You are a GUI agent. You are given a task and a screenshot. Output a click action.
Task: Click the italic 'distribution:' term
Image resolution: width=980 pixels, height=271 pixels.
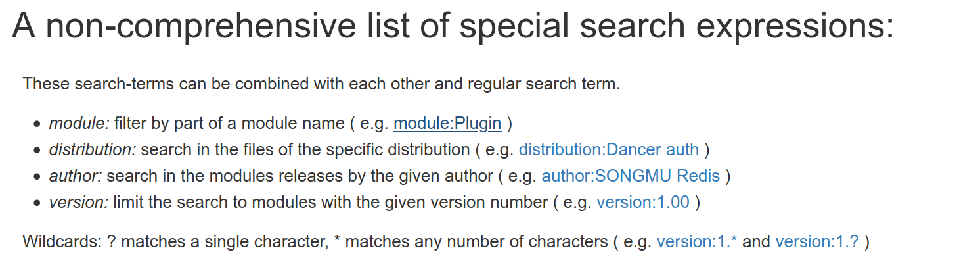pyautogui.click(x=93, y=149)
